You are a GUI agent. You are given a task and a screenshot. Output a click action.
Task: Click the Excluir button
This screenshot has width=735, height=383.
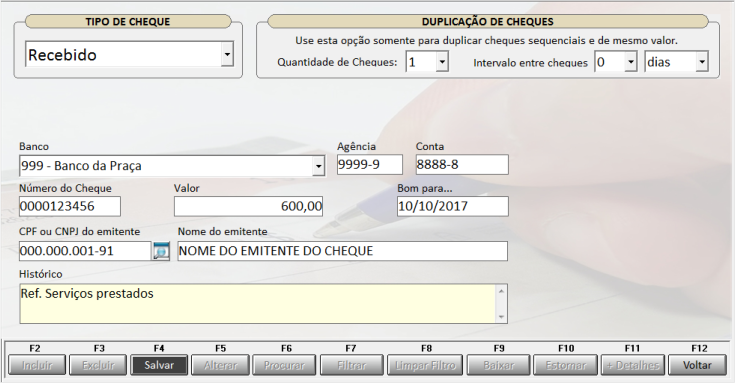(98, 365)
